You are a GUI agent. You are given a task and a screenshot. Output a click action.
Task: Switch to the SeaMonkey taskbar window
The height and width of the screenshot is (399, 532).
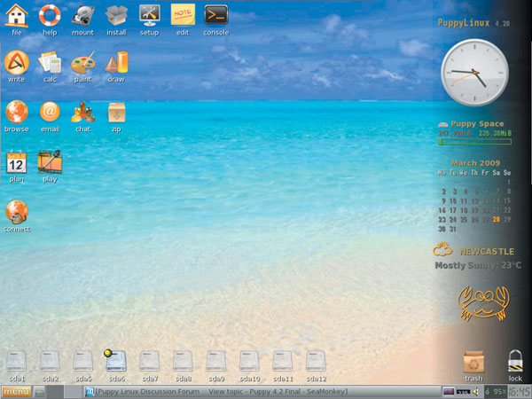(222, 391)
